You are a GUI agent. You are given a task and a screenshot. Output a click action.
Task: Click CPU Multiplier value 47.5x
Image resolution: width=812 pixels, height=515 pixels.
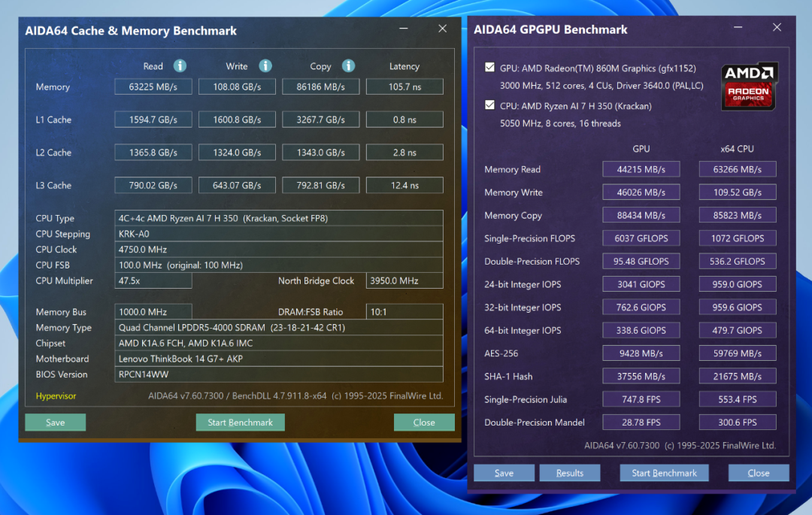pyautogui.click(x=153, y=280)
